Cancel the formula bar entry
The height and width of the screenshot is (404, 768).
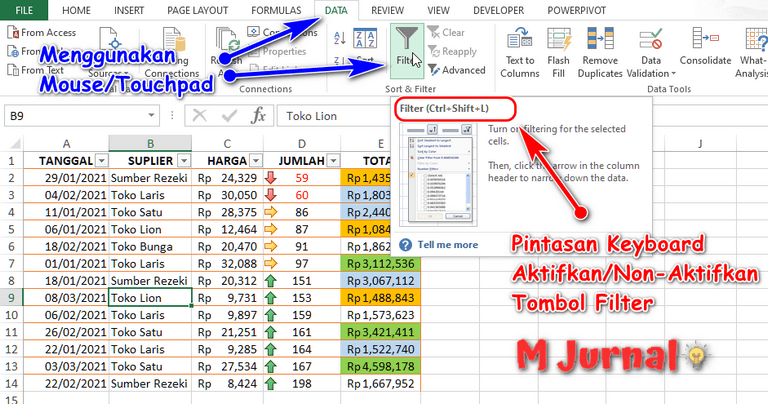[x=199, y=116]
